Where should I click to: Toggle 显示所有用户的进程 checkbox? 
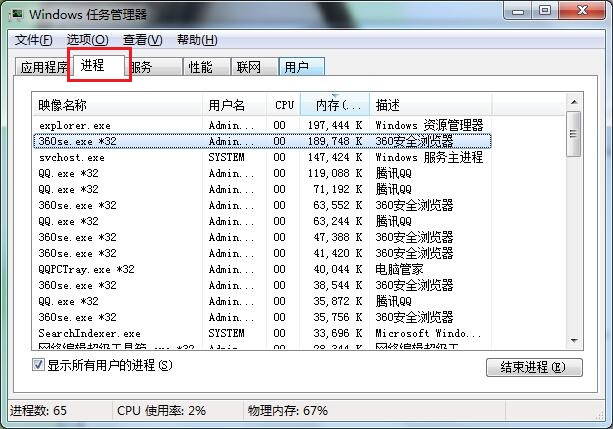38,365
